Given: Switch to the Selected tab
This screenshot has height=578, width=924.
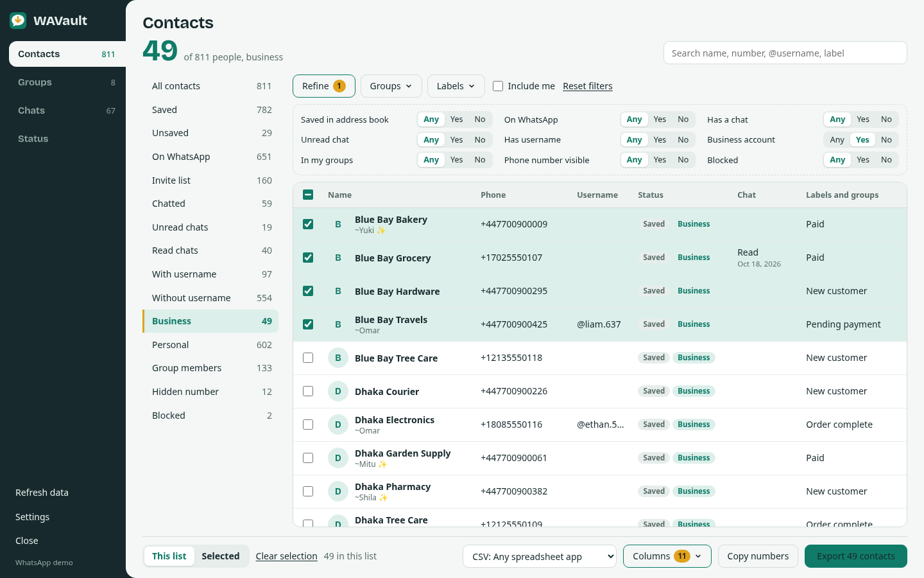Looking at the screenshot, I should point(221,556).
